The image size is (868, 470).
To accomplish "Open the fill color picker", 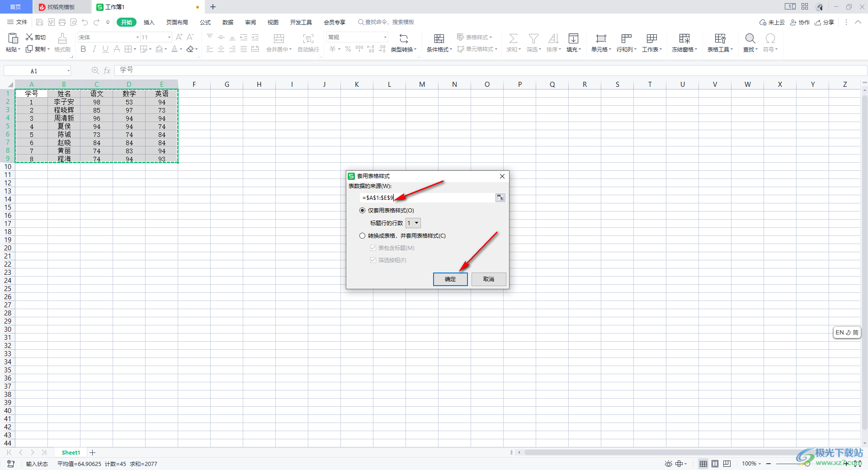I will (161, 49).
